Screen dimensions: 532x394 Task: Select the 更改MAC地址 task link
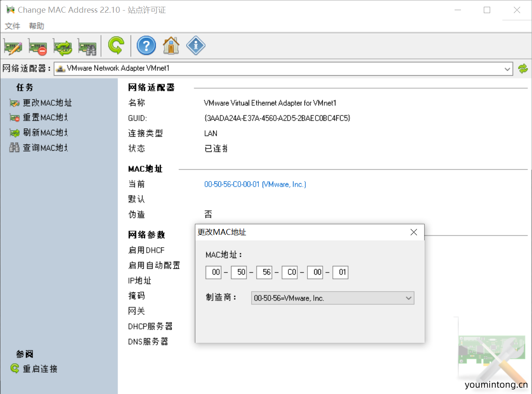click(x=47, y=103)
